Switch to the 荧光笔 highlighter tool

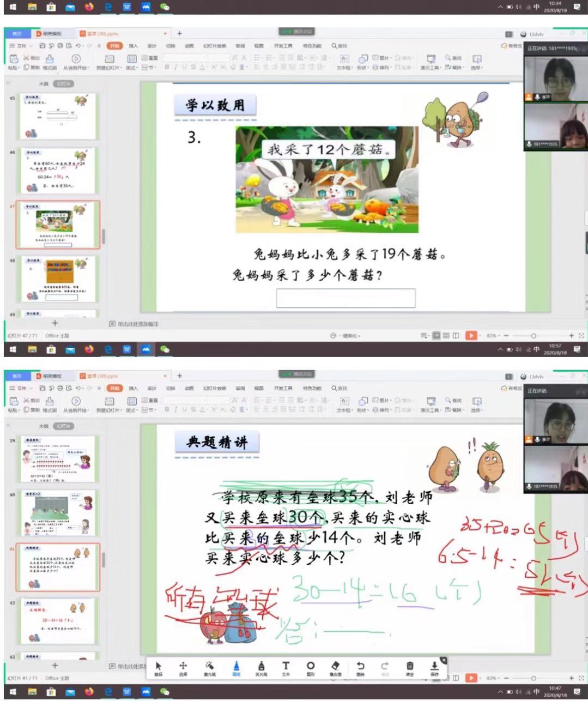pyautogui.click(x=261, y=668)
